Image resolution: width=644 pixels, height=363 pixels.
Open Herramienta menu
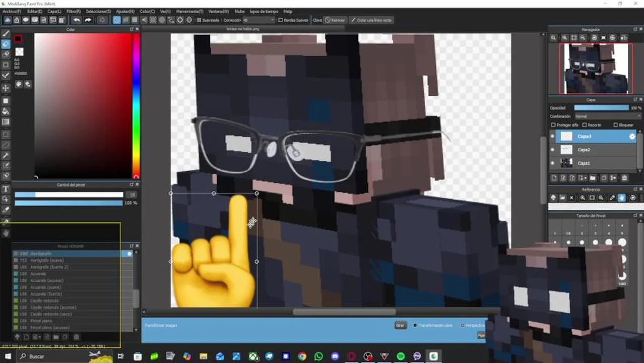pyautogui.click(x=190, y=11)
